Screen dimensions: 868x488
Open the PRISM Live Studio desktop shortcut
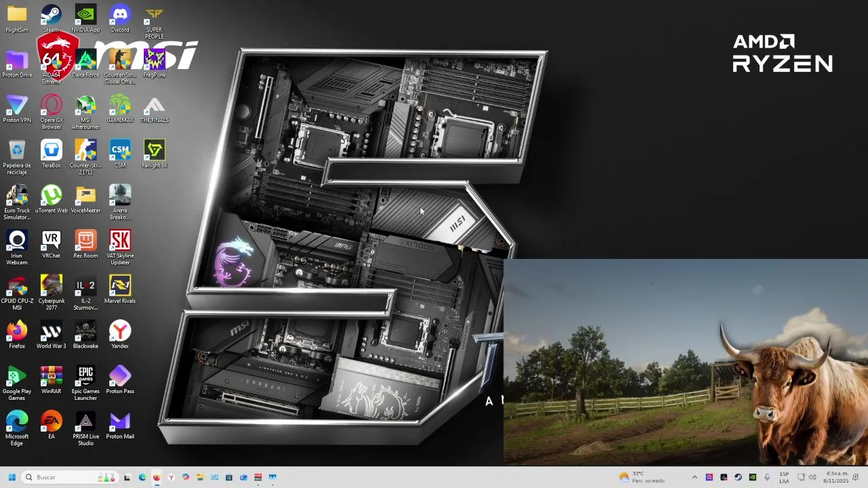(x=85, y=429)
